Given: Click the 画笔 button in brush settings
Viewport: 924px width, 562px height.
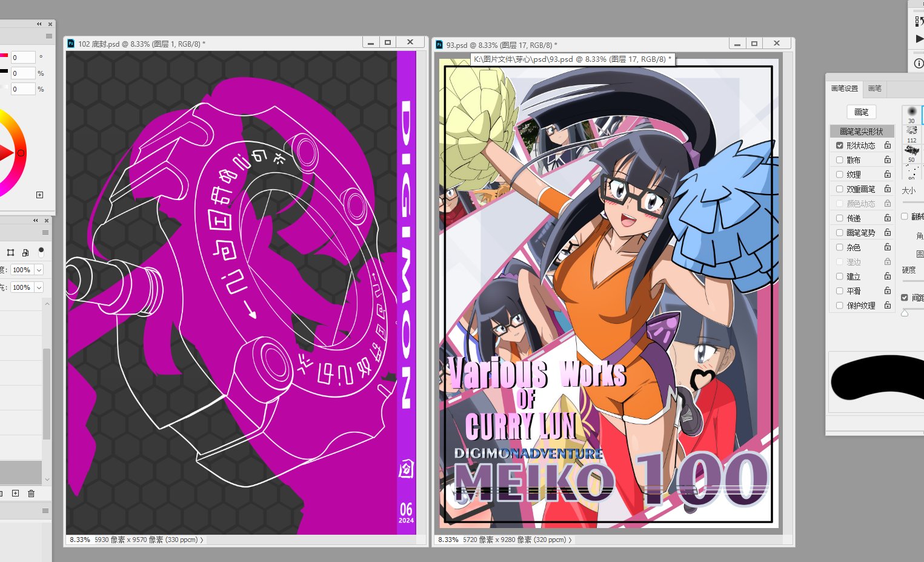Looking at the screenshot, I should point(861,112).
